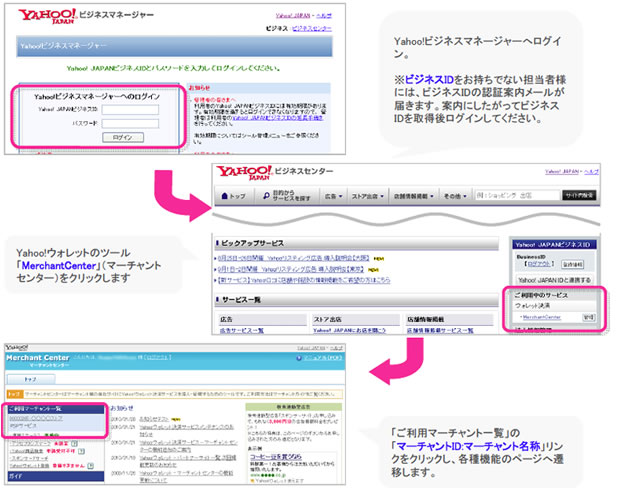Viewport: 620px width, 495px height.
Task: Focus the Yahoo! JAPANビジネスID input field
Action: (x=130, y=110)
